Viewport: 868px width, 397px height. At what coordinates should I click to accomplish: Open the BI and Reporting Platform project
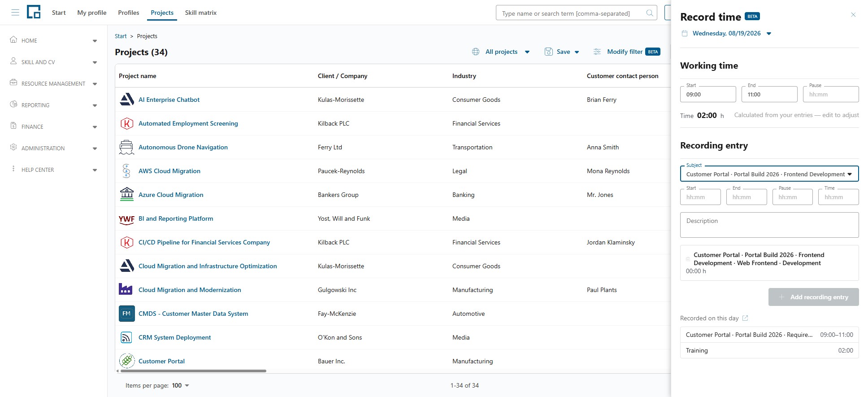(x=176, y=218)
